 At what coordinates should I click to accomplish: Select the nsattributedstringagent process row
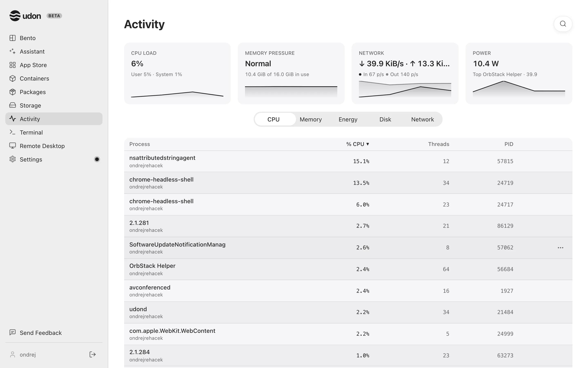pyautogui.click(x=348, y=161)
